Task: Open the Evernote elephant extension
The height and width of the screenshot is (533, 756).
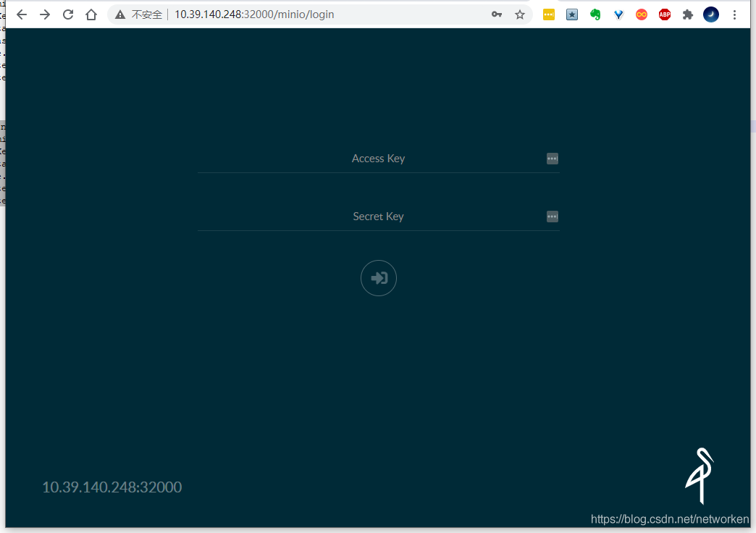Action: [x=595, y=14]
